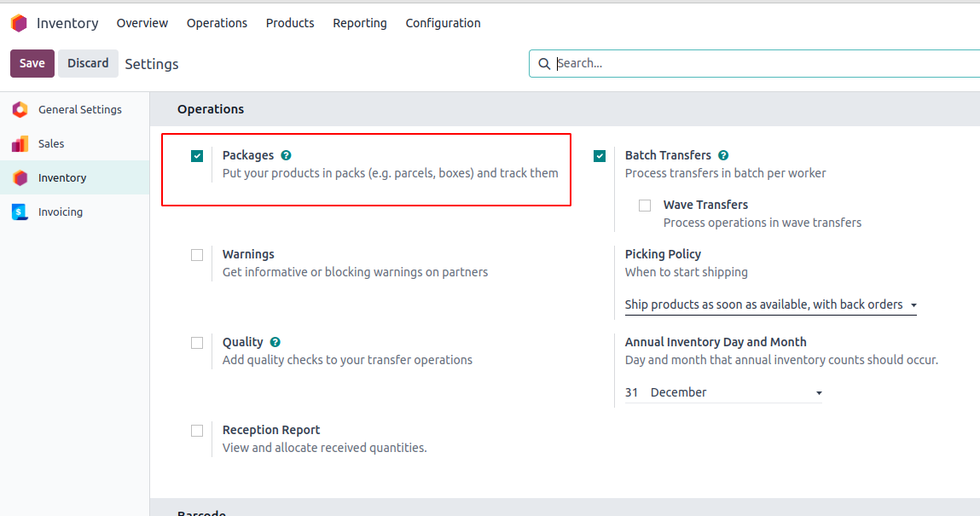Click the Inventory icon in the sidebar

[20, 178]
